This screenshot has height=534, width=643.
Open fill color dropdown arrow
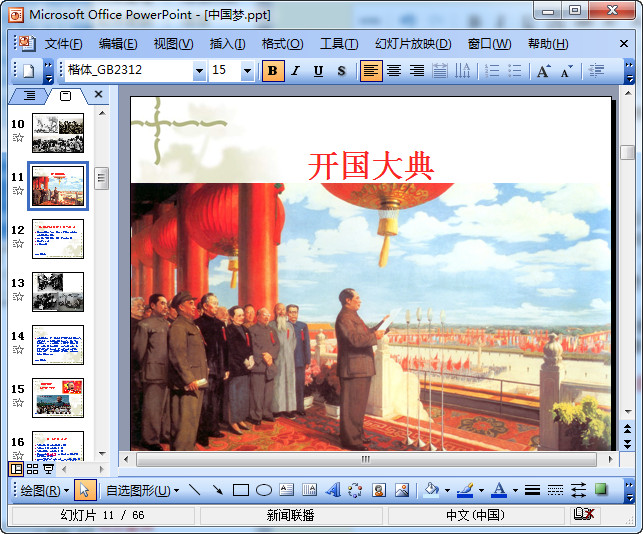click(x=447, y=490)
